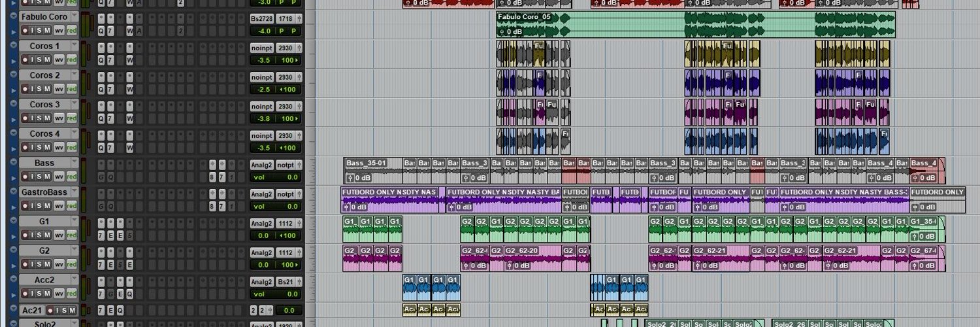
Task: Click the -3.5 volume field on Coros 1
Action: click(x=263, y=60)
